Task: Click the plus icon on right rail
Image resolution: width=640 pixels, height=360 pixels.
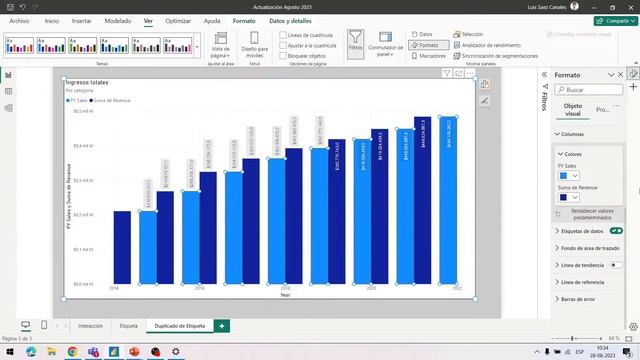Action: (x=633, y=87)
